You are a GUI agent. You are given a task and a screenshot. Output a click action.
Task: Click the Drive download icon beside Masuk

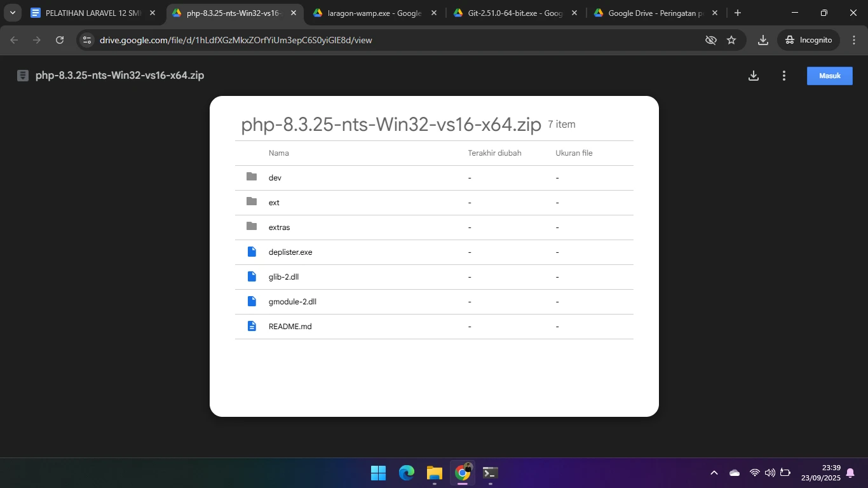[x=754, y=76]
